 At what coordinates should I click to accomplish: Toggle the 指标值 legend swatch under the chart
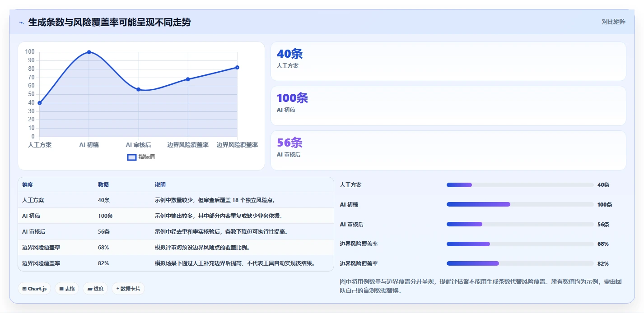132,157
